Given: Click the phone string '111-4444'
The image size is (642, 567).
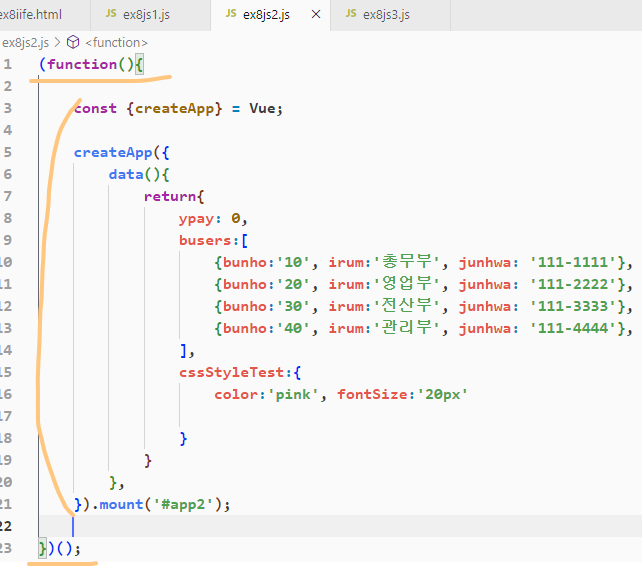Looking at the screenshot, I should pyautogui.click(x=573, y=329).
